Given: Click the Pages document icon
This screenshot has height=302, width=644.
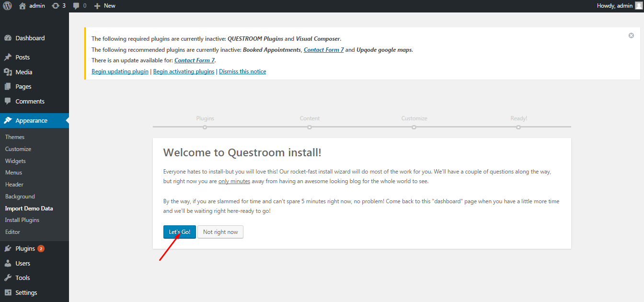Looking at the screenshot, I should pyautogui.click(x=8, y=87).
